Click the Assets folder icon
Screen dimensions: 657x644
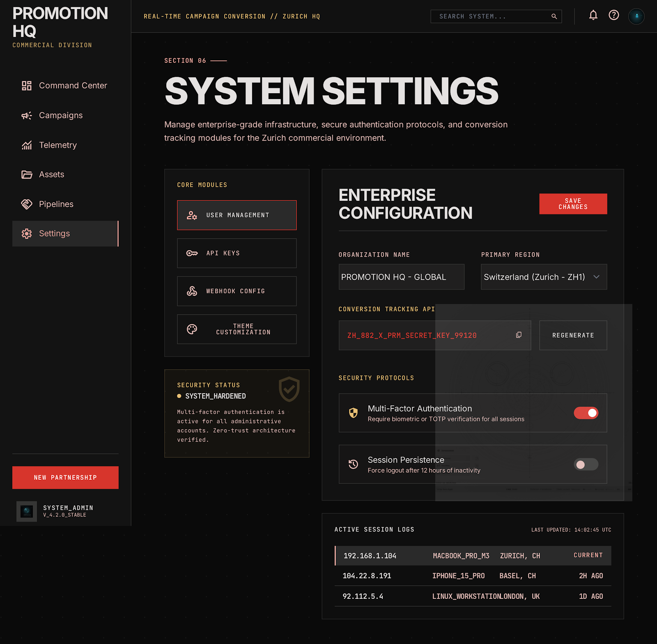tap(27, 175)
